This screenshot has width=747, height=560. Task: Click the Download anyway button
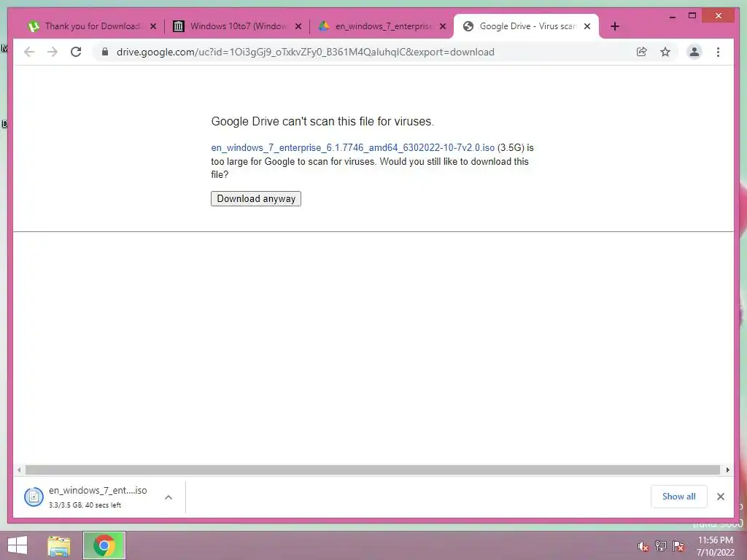click(256, 198)
